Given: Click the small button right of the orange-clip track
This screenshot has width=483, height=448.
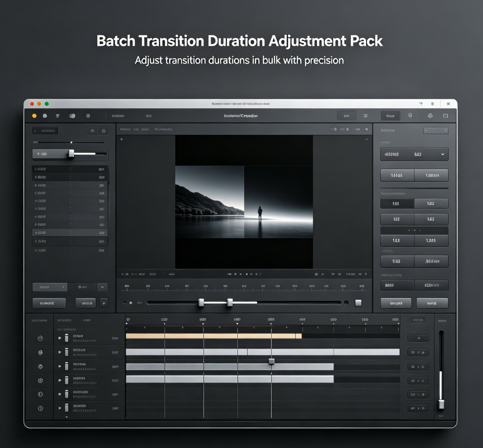Looking at the screenshot, I should (x=418, y=338).
